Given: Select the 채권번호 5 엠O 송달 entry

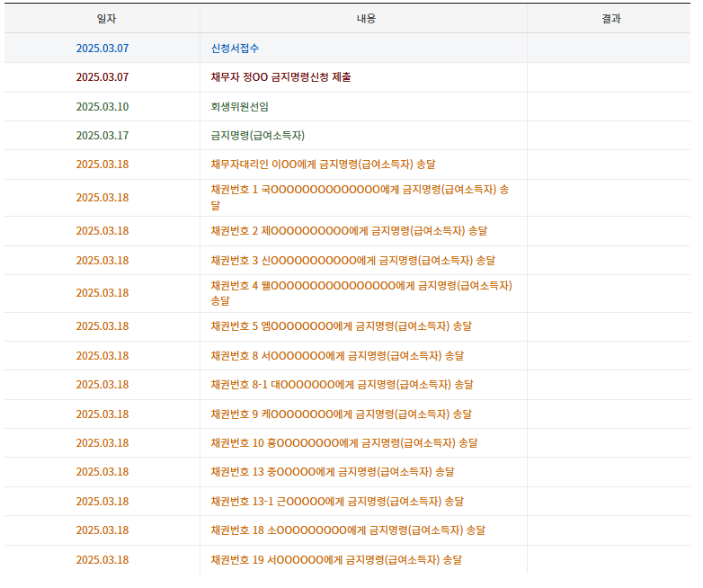Looking at the screenshot, I should pyautogui.click(x=342, y=326).
